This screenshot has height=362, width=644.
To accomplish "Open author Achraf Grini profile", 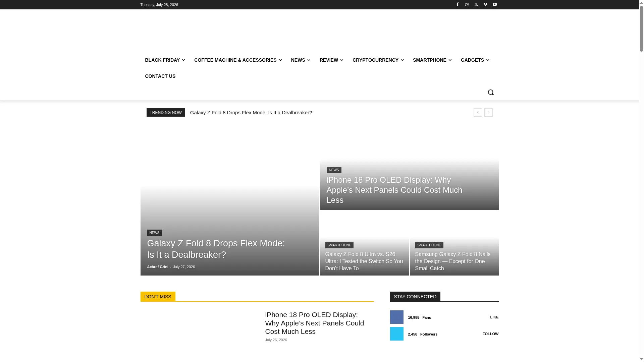I will (158, 267).
